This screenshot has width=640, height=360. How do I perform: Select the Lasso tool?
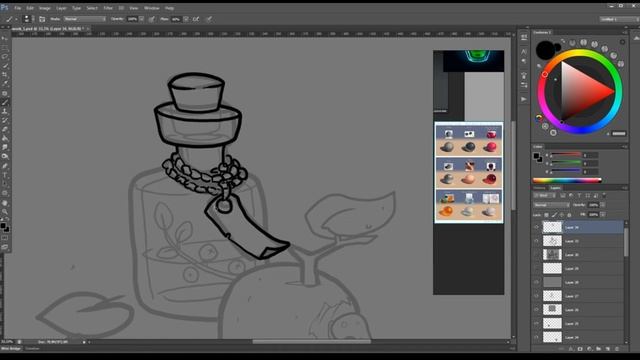[x=5, y=57]
